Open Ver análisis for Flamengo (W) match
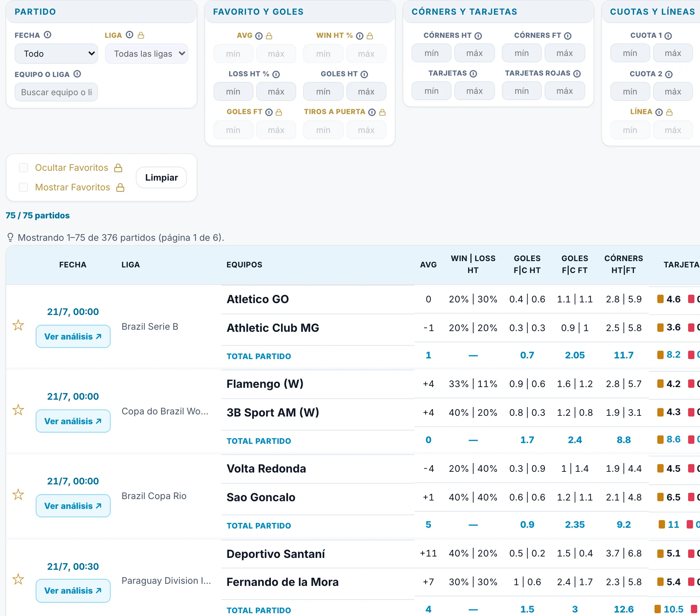Viewport: 700px width, 616px height. click(73, 421)
